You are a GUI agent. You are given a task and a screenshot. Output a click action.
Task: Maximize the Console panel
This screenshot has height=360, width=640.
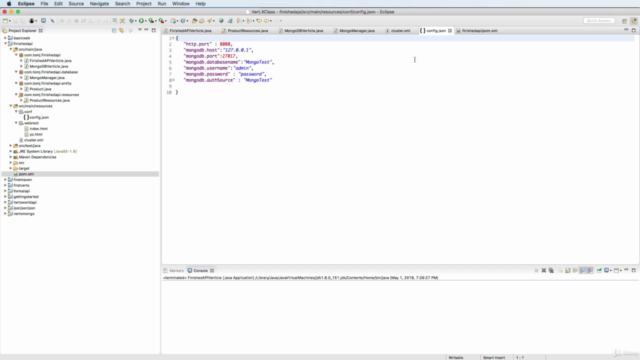coord(633,270)
